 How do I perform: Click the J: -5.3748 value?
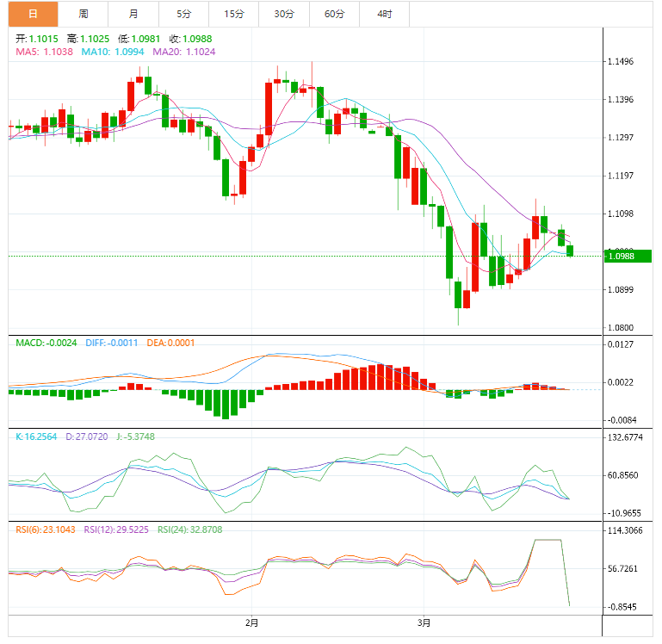(135, 437)
